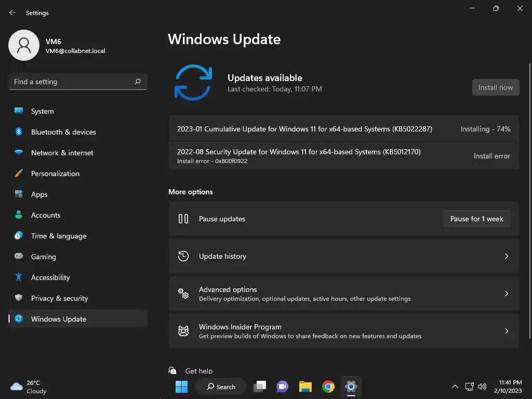The width and height of the screenshot is (532, 399).
Task: Click the Gaming controller icon in sidebar
Action: click(x=19, y=256)
